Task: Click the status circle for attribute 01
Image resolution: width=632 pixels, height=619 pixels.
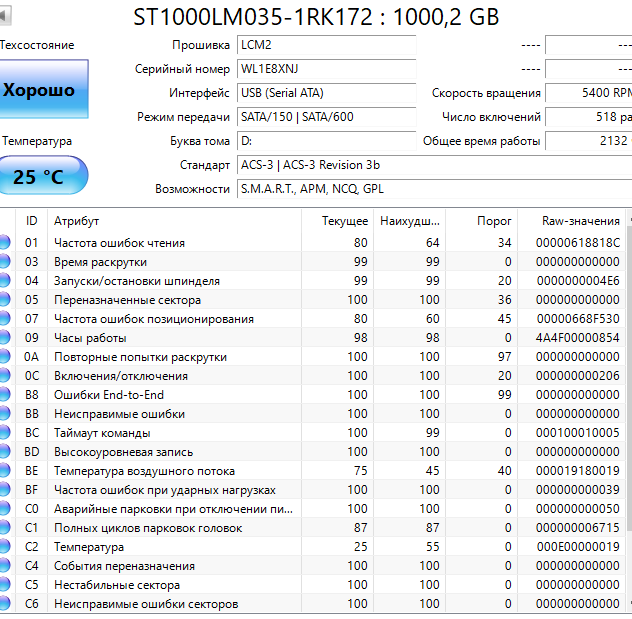Action: pyautogui.click(x=4, y=243)
